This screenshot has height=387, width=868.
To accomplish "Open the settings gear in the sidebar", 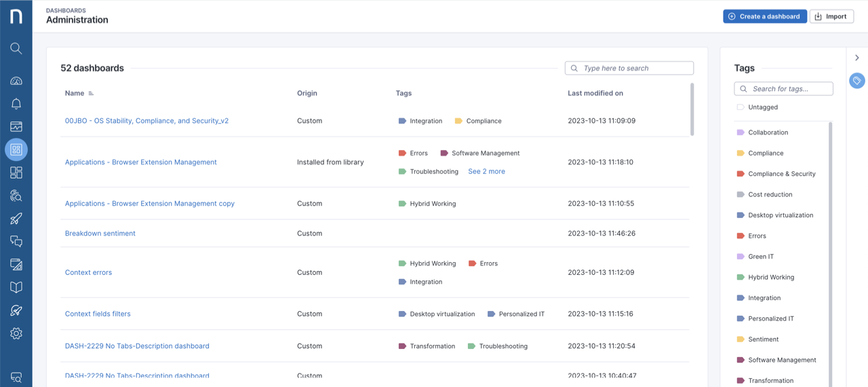I will coord(16,333).
